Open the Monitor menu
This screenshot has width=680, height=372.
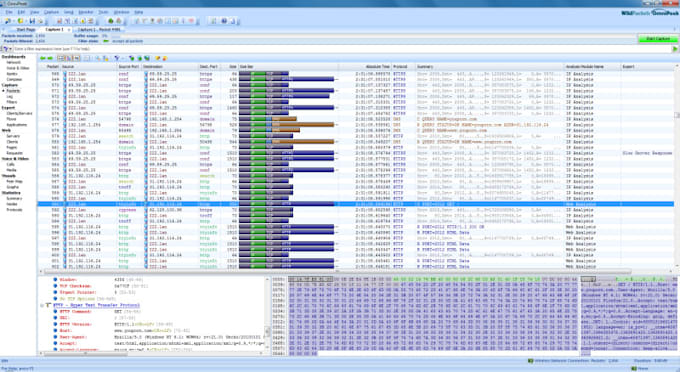86,12
